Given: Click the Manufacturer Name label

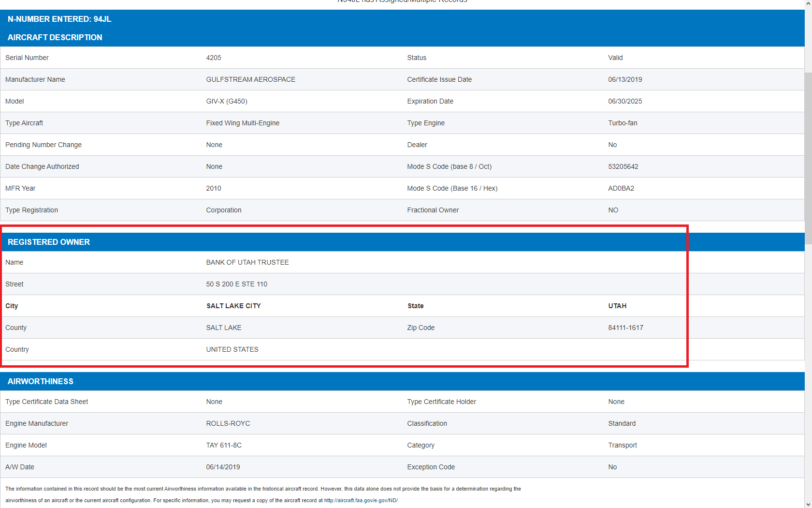Looking at the screenshot, I should [35, 79].
